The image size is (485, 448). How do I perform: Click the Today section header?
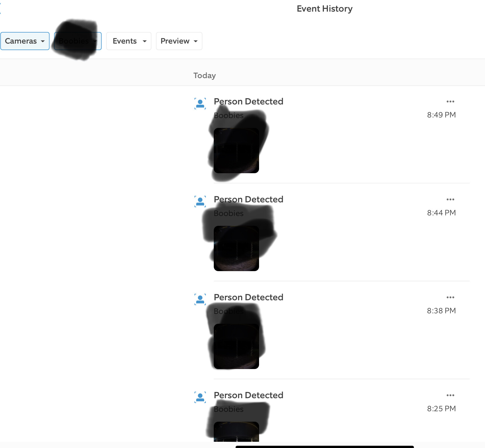tap(205, 76)
